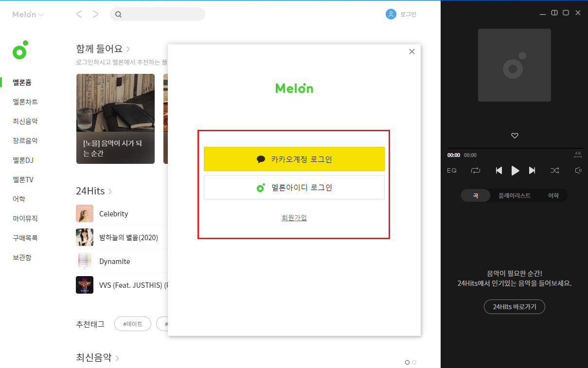Skip to the previous track
This screenshot has height=368, width=588.
point(499,171)
